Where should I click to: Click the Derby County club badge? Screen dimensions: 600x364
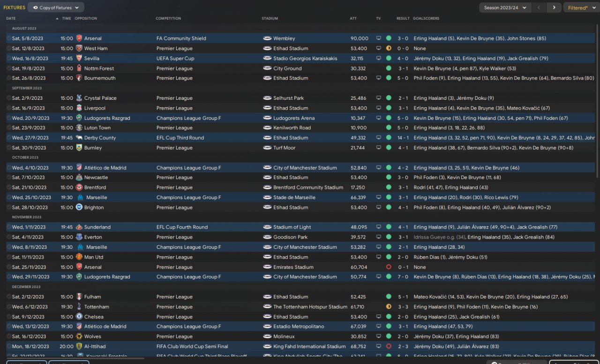tap(79, 138)
